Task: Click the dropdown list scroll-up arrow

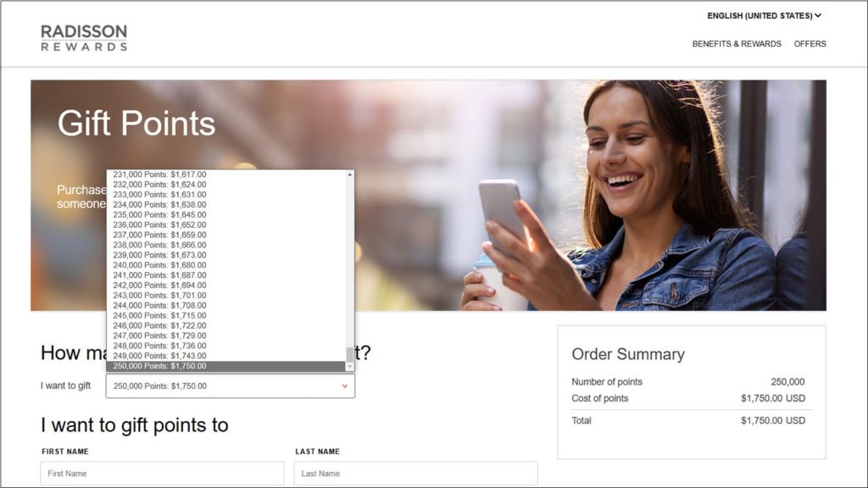Action: (x=348, y=175)
